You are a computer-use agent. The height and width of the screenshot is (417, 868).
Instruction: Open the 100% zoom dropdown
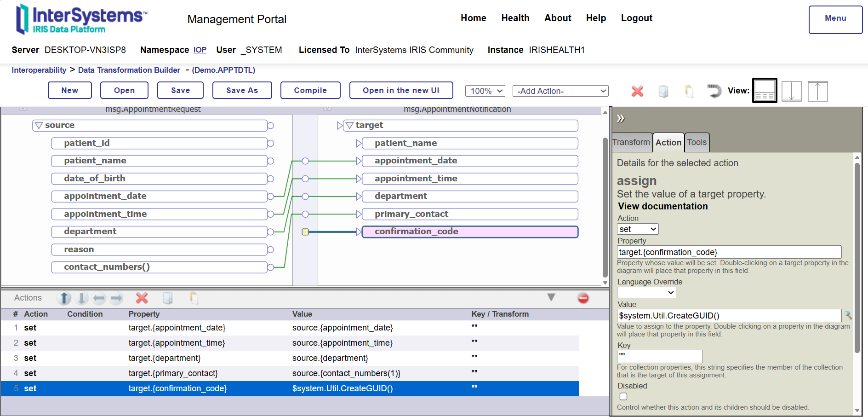485,91
